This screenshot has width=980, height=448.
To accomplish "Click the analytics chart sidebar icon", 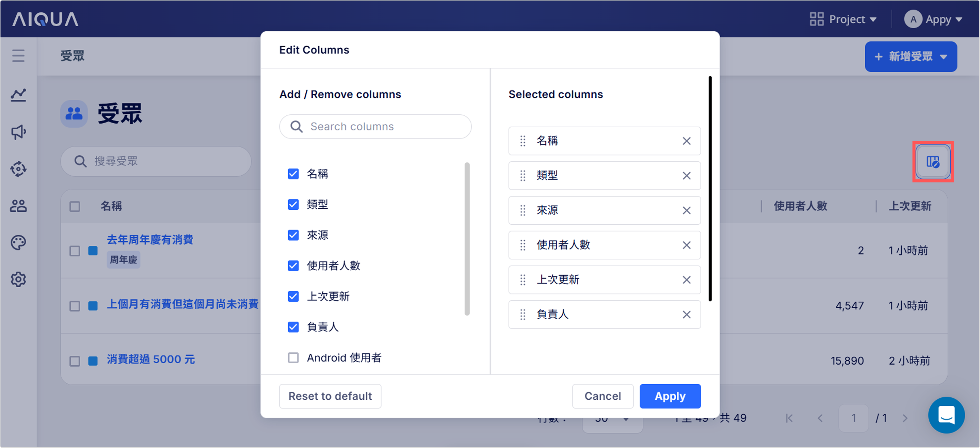I will 18,95.
